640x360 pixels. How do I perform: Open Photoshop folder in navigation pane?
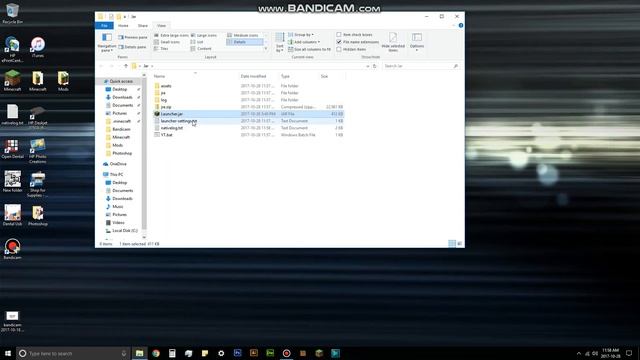122,153
